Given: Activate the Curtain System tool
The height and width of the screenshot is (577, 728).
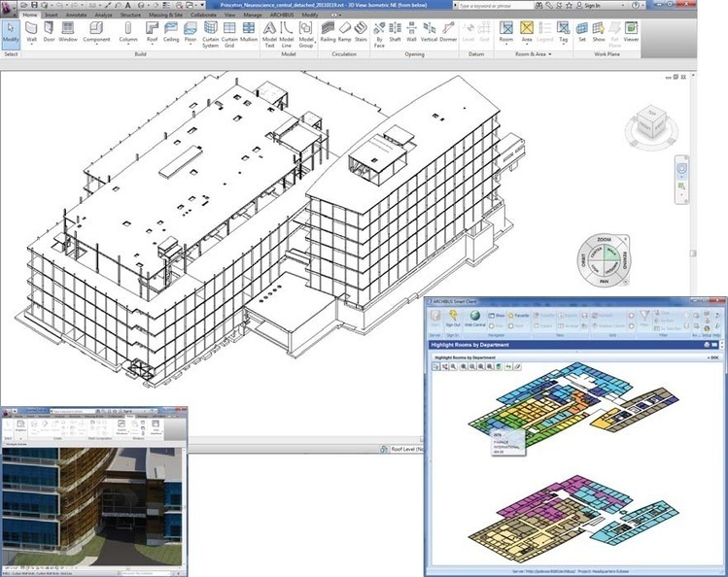Looking at the screenshot, I should click(210, 34).
